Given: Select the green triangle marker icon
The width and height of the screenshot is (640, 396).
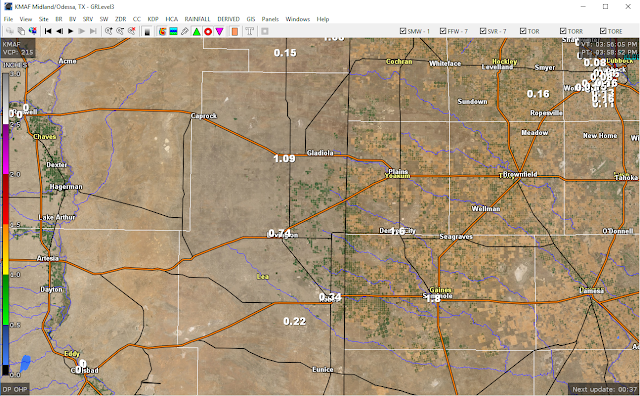Looking at the screenshot, I should 196,31.
